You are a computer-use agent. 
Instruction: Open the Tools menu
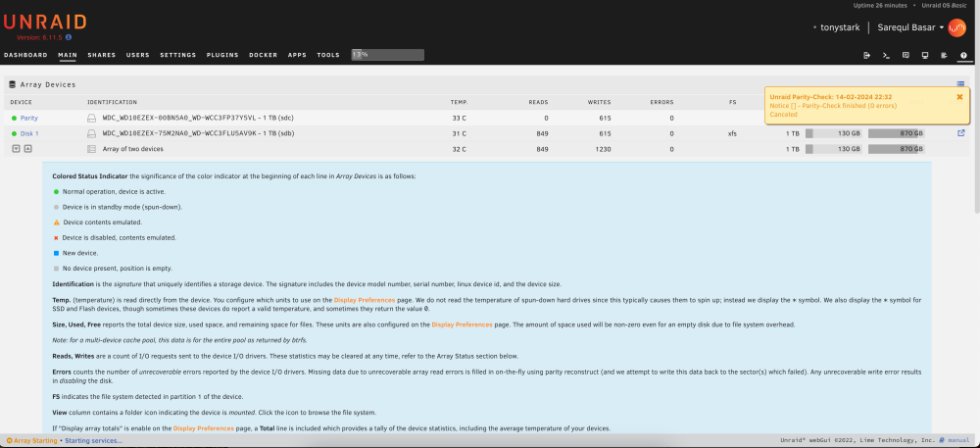[x=328, y=55]
